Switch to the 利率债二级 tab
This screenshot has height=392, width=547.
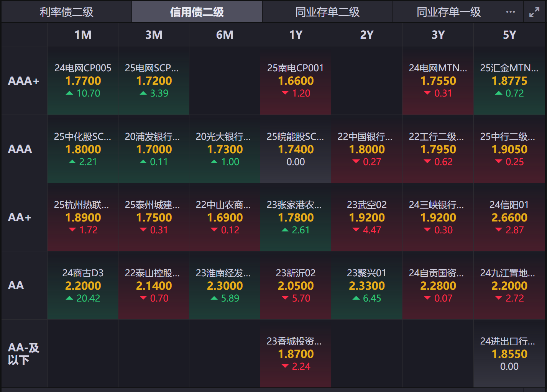66,12
